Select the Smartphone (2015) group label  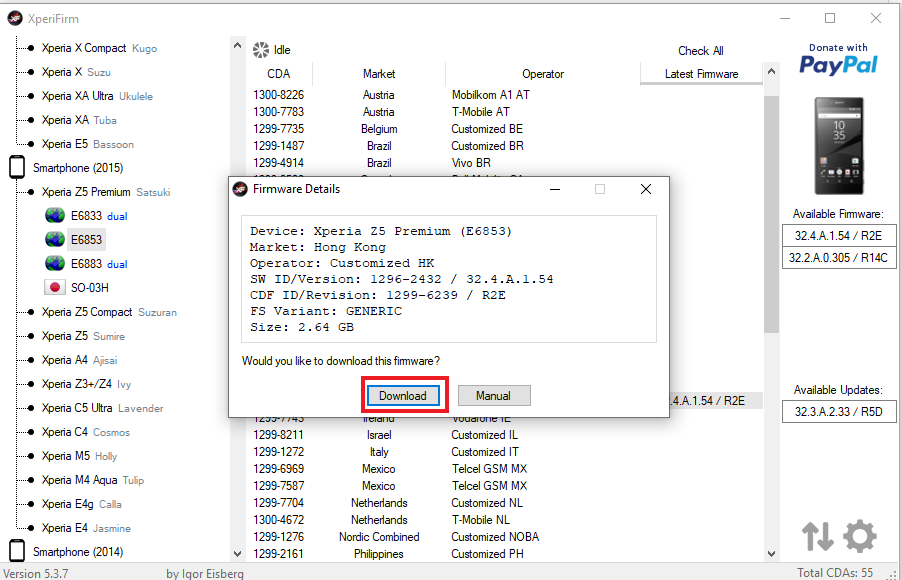[78, 168]
